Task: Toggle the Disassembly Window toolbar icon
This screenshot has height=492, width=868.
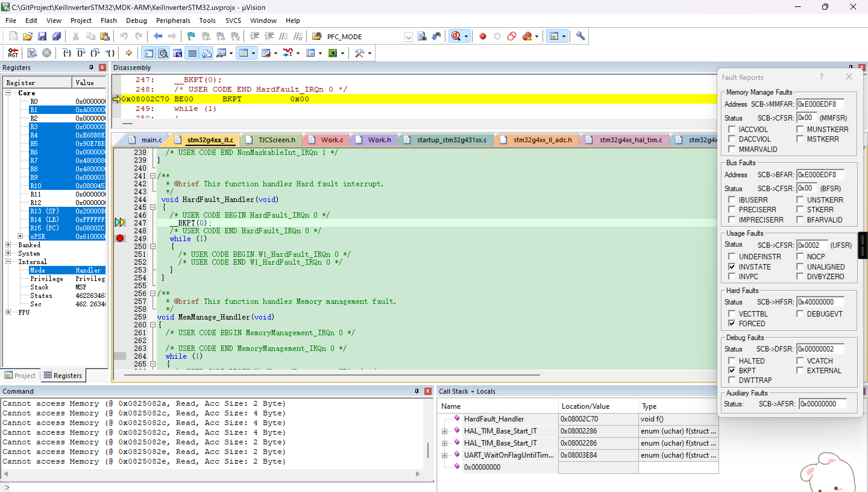Action: pyautogui.click(x=163, y=53)
